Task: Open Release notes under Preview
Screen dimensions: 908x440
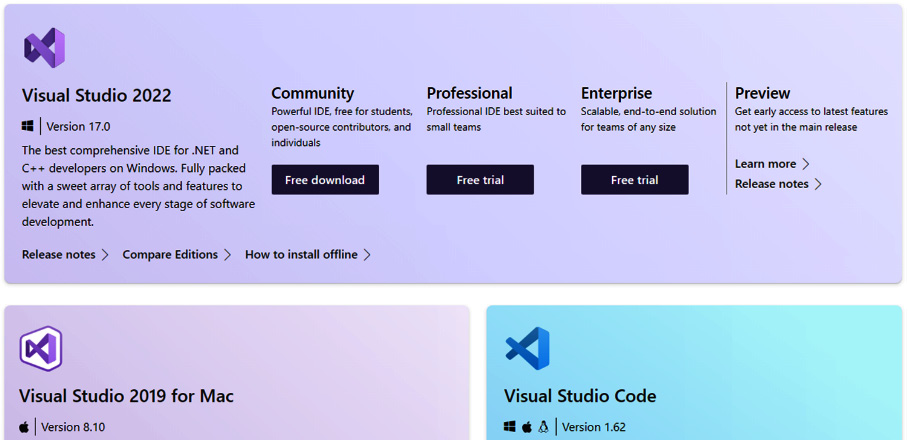Action: click(x=771, y=184)
